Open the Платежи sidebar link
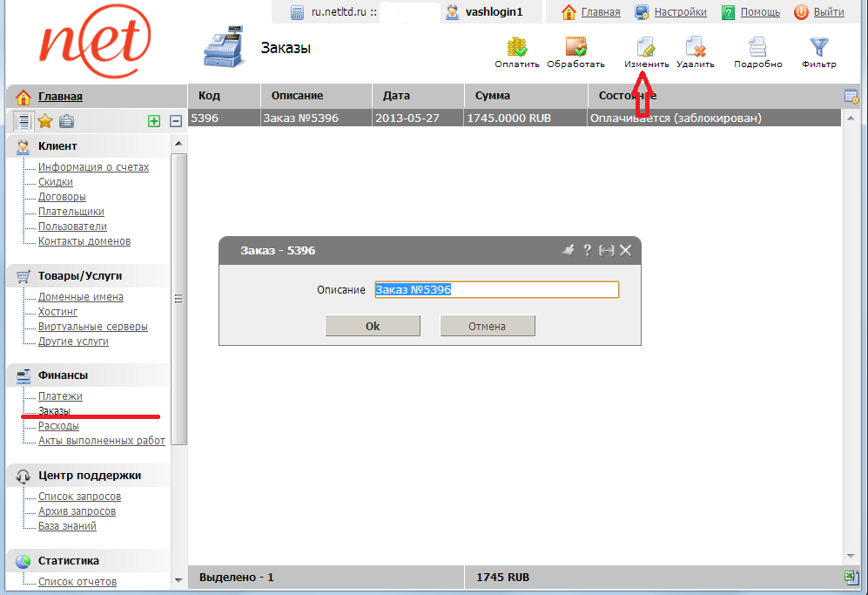The image size is (868, 595). tap(60, 396)
